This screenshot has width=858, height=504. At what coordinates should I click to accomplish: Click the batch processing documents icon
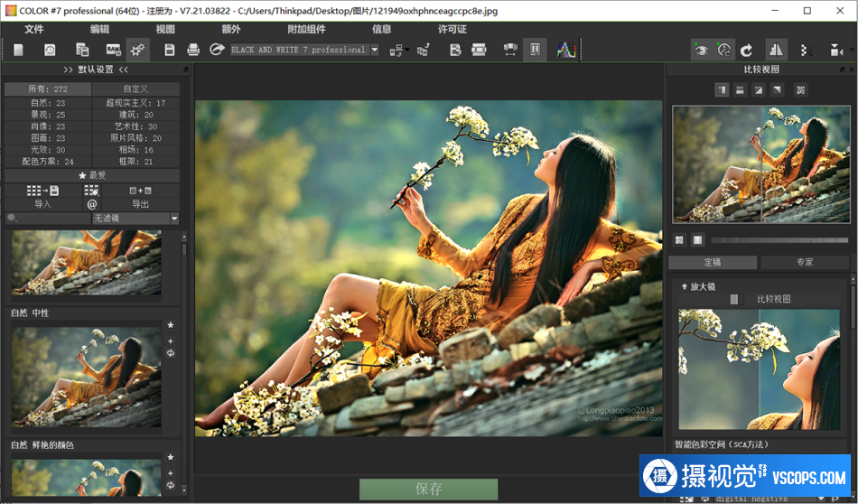(82, 50)
